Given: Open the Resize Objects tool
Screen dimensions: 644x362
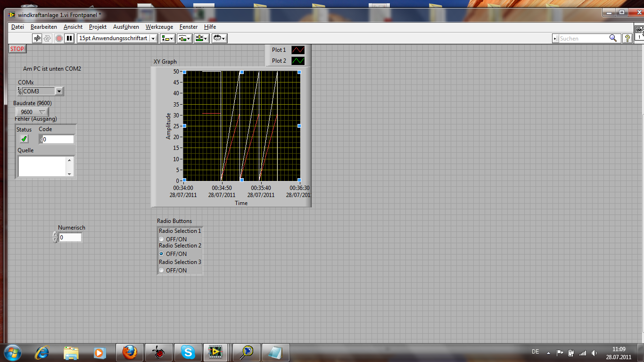Looking at the screenshot, I should 202,38.
